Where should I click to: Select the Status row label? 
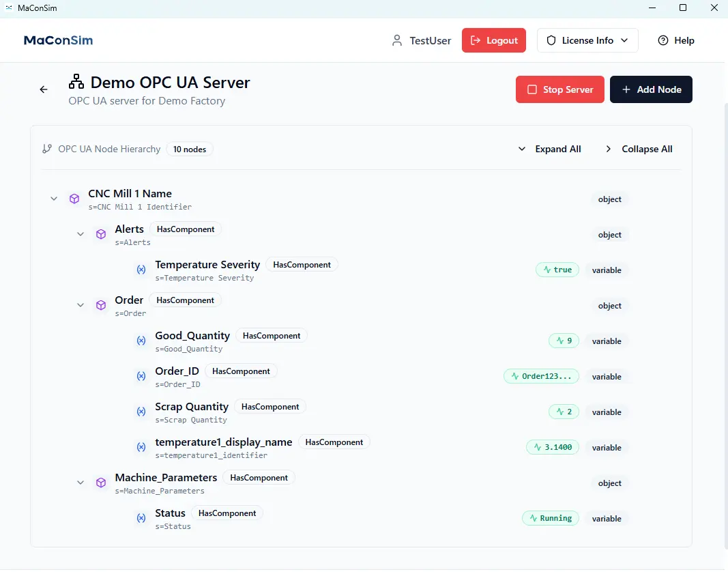click(x=170, y=513)
